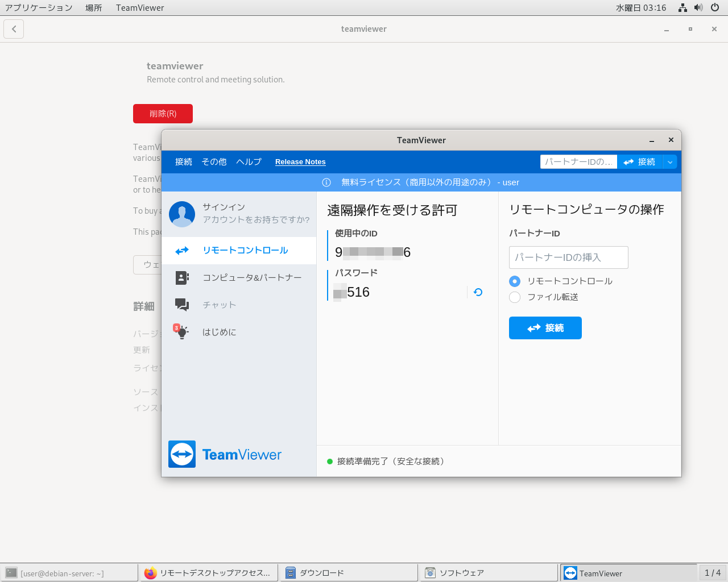
Task: Open the Release Notes link
Action: click(x=300, y=162)
